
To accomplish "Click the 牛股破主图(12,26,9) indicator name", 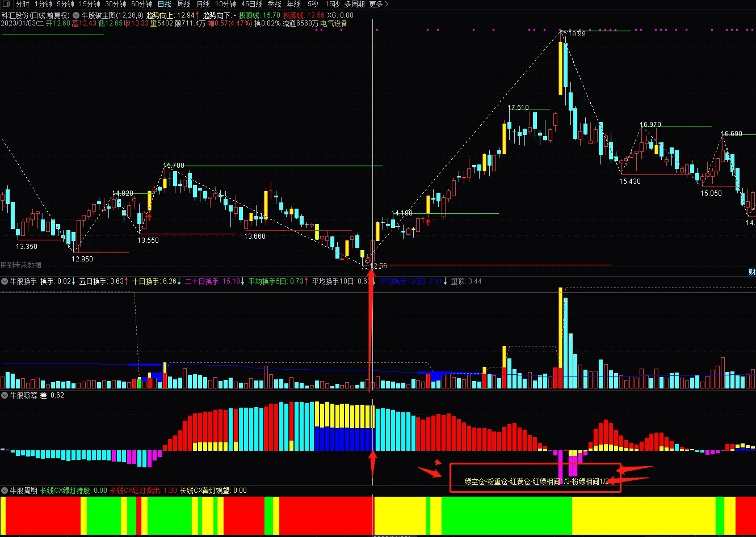I will tap(112, 15).
